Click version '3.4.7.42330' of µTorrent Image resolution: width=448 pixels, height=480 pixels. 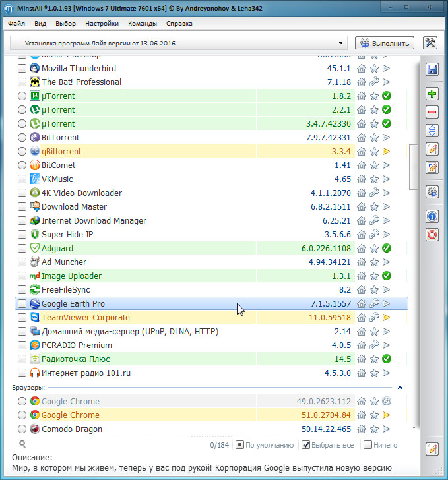328,124
